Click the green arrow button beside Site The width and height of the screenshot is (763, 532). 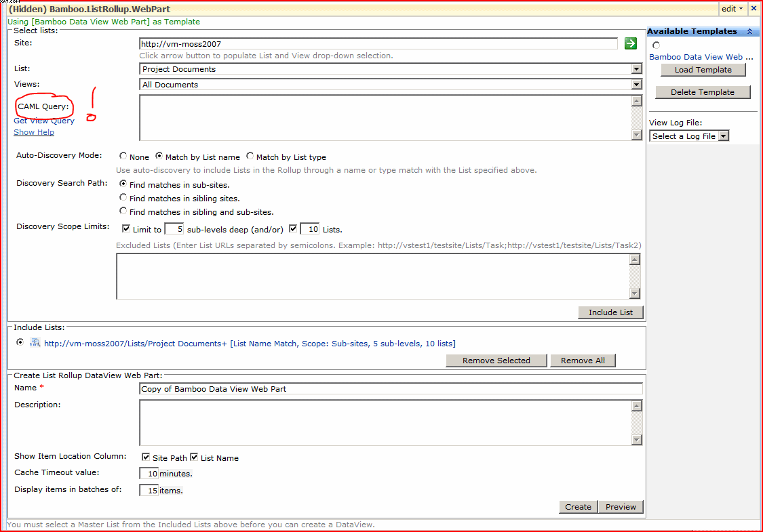point(631,43)
